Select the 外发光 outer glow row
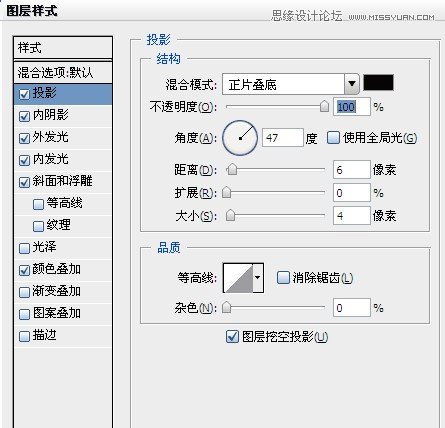 tap(63, 138)
